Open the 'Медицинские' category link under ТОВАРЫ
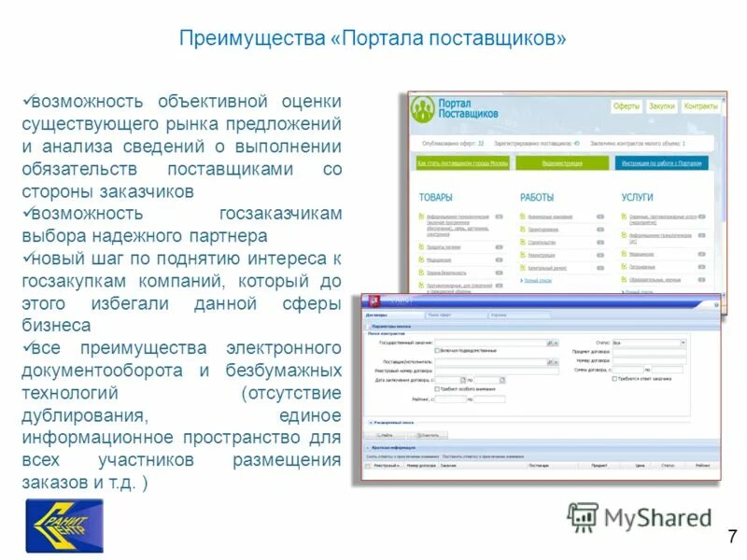747x560 pixels. 439,260
